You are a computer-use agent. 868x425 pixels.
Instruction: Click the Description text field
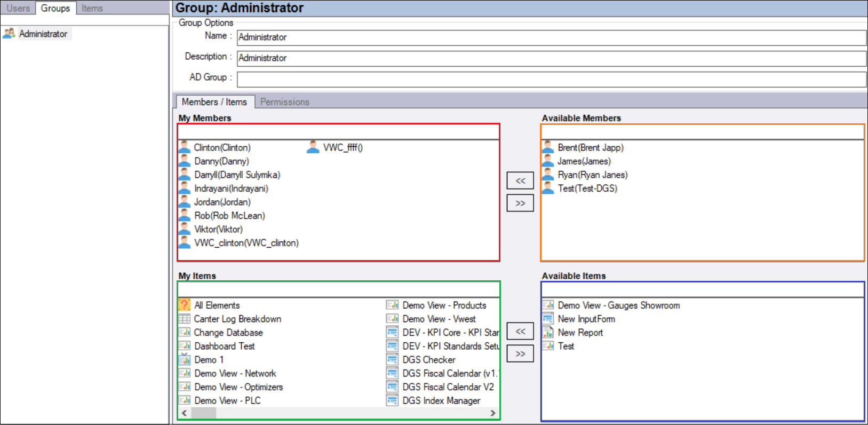(x=551, y=58)
